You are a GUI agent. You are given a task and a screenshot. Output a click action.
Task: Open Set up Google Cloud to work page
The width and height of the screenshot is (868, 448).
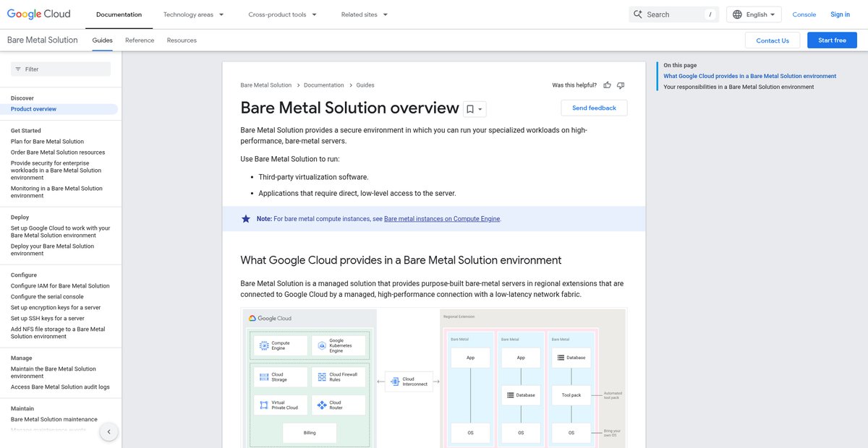click(61, 232)
